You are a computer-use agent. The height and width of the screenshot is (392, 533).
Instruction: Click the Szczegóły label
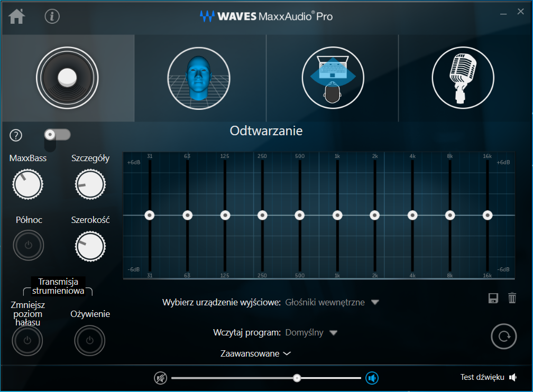click(x=90, y=158)
